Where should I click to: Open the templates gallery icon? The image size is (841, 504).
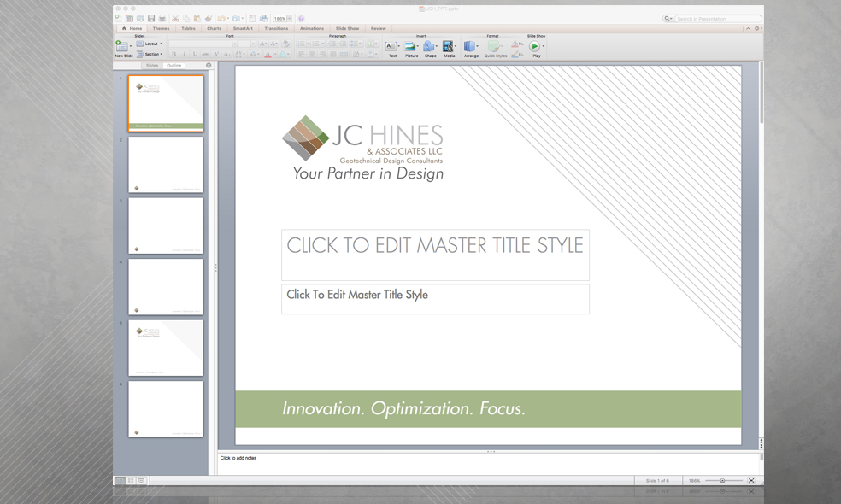129,18
